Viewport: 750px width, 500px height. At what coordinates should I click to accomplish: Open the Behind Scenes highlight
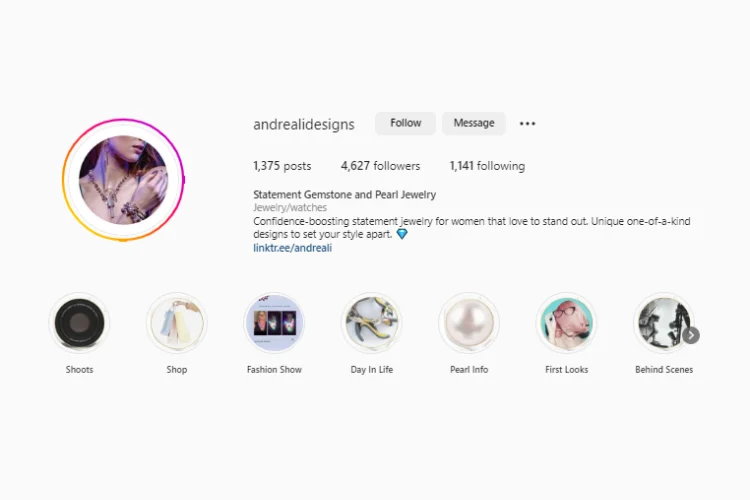(663, 323)
